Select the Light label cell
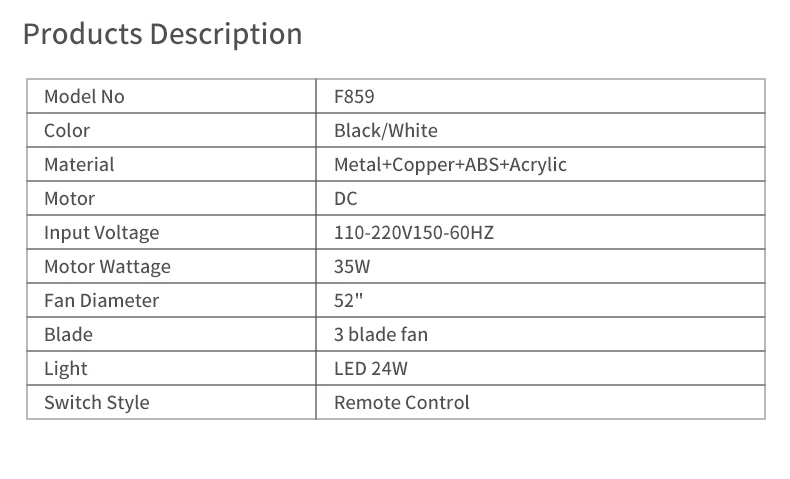The width and height of the screenshot is (790, 479). 66,369
